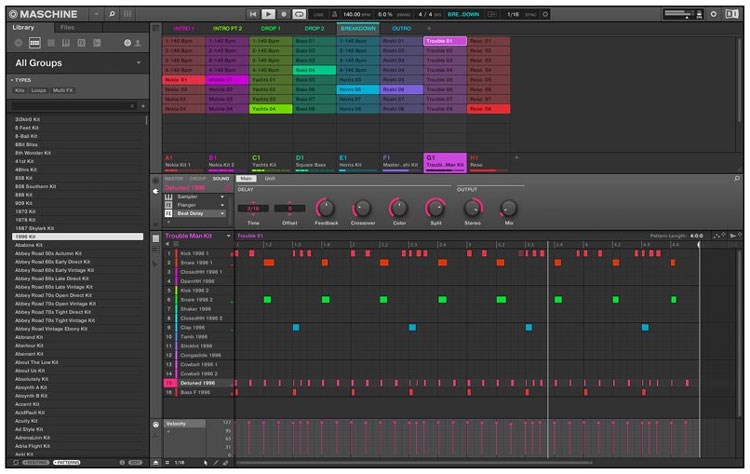Viewport: 750px width, 474px height.
Task: Open the INTRO 1 scene tab
Action: click(184, 29)
